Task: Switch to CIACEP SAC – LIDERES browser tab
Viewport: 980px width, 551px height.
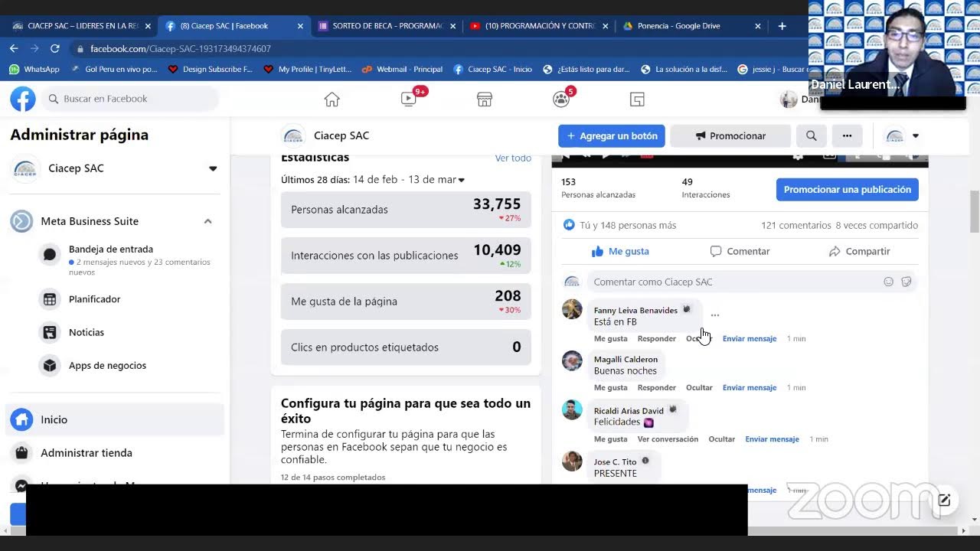Action: [x=83, y=26]
